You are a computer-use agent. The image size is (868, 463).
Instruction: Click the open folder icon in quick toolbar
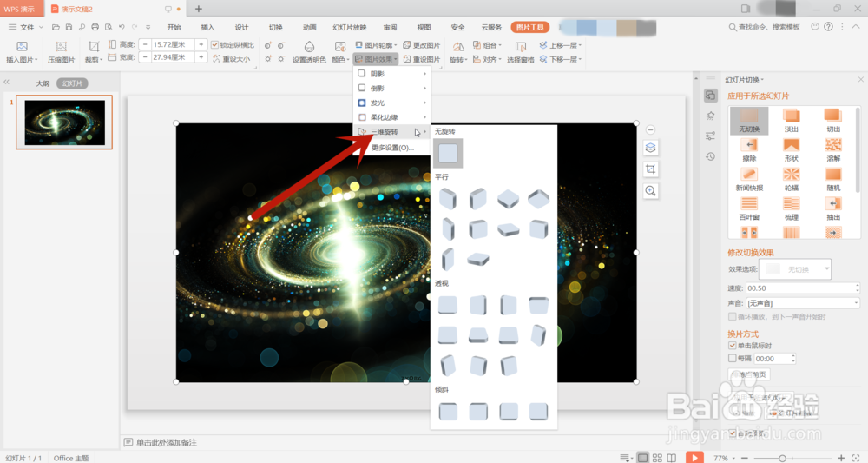click(56, 27)
